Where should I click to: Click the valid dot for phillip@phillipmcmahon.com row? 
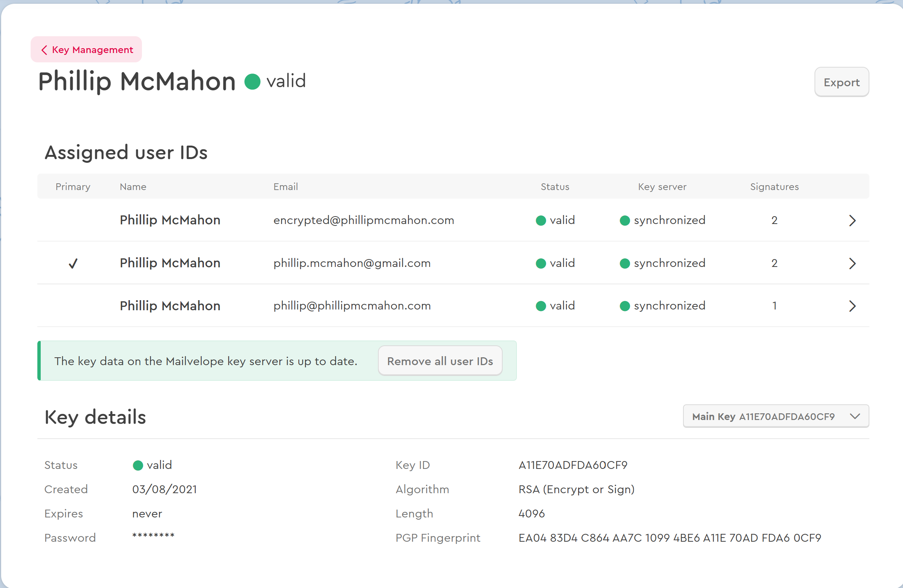point(541,306)
